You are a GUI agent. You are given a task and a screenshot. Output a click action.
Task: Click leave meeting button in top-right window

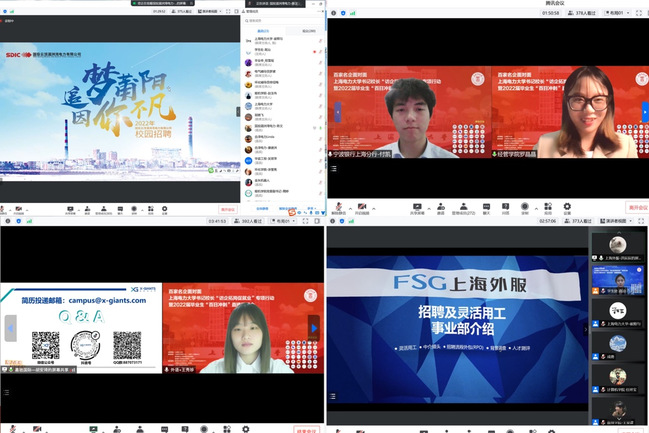[x=638, y=207]
